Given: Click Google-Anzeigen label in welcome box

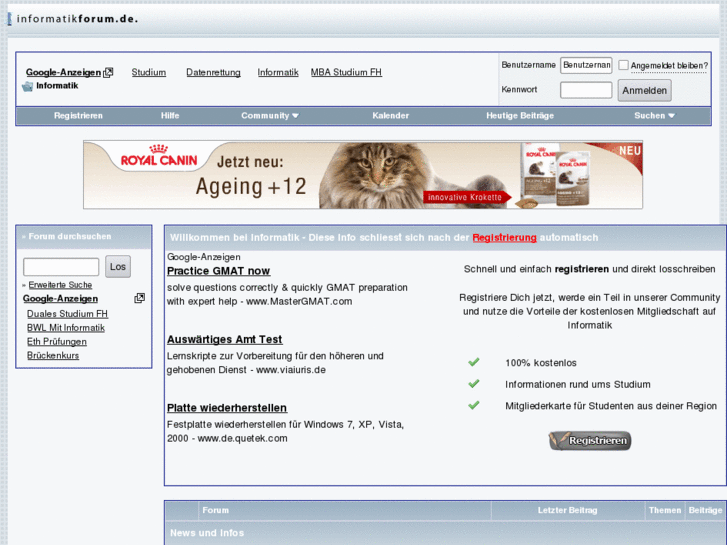Looking at the screenshot, I should pyautogui.click(x=204, y=257).
